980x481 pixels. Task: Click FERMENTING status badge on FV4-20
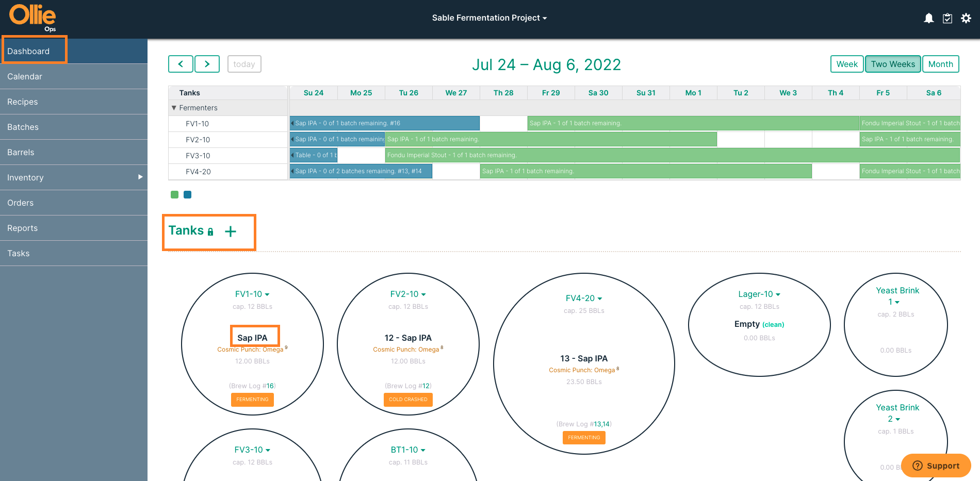tap(584, 438)
